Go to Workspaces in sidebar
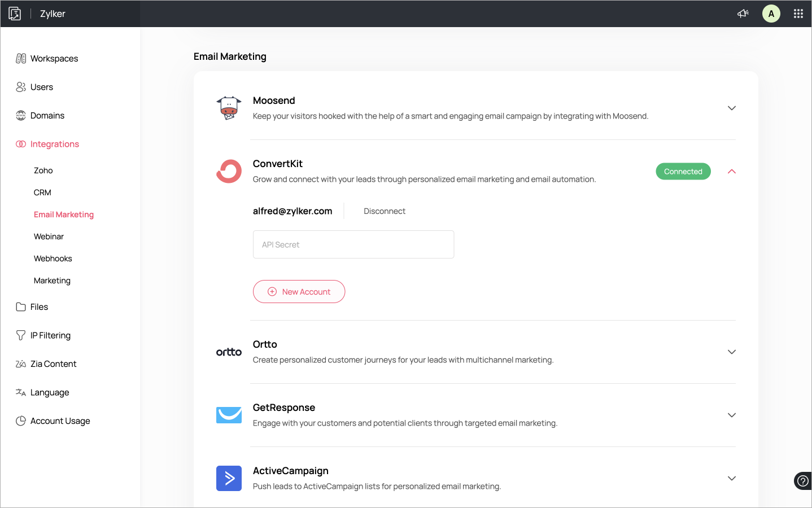 click(54, 59)
